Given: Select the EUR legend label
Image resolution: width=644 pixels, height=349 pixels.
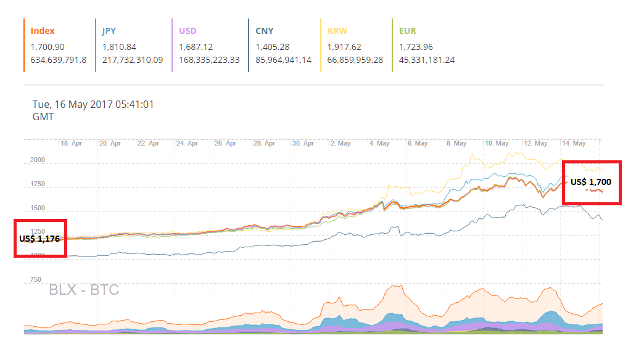Looking at the screenshot, I should (408, 31).
